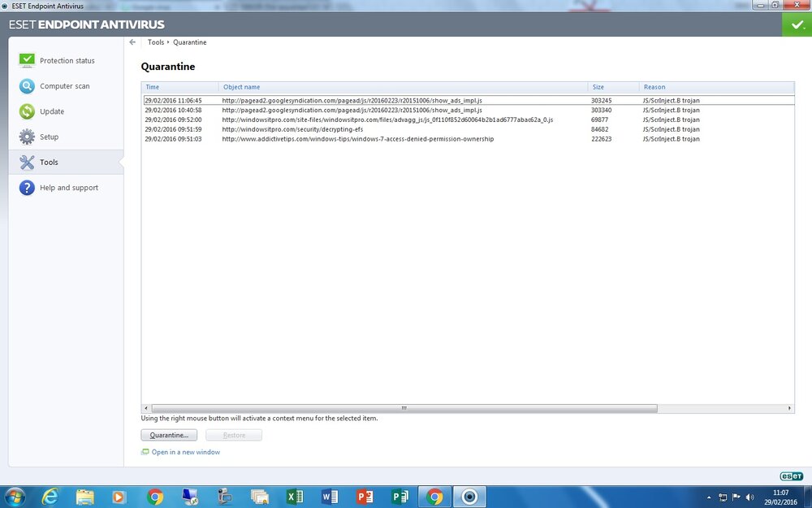Click the Computer scan magnifier icon
Screen dimensions: 812x508
click(27, 86)
